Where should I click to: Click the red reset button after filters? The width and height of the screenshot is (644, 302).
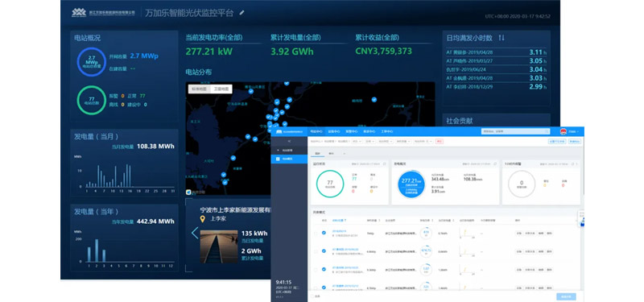coord(440,142)
